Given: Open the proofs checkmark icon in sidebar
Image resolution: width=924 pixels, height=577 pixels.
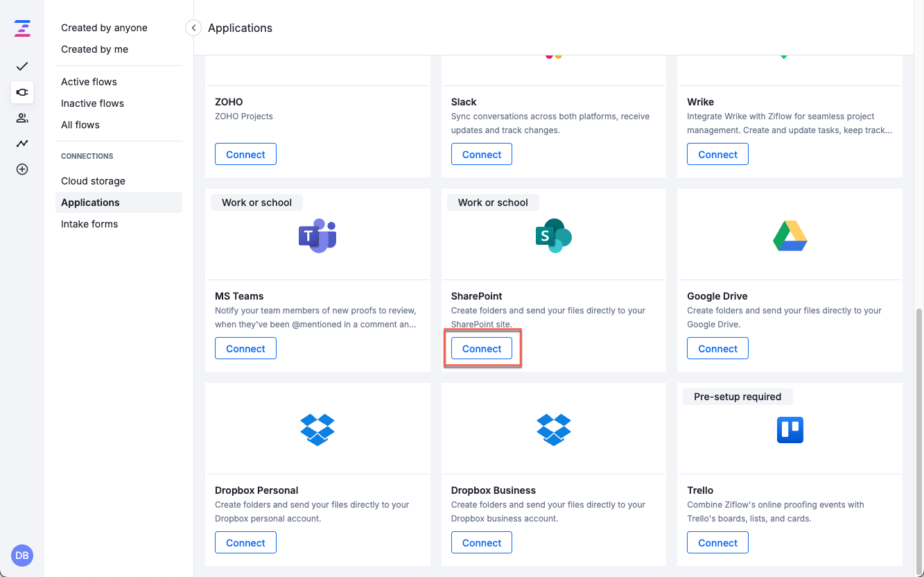Looking at the screenshot, I should (x=21, y=67).
